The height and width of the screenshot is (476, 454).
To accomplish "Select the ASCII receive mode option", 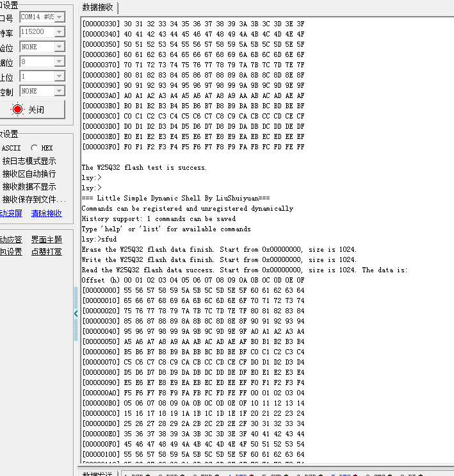I will coord(11,148).
